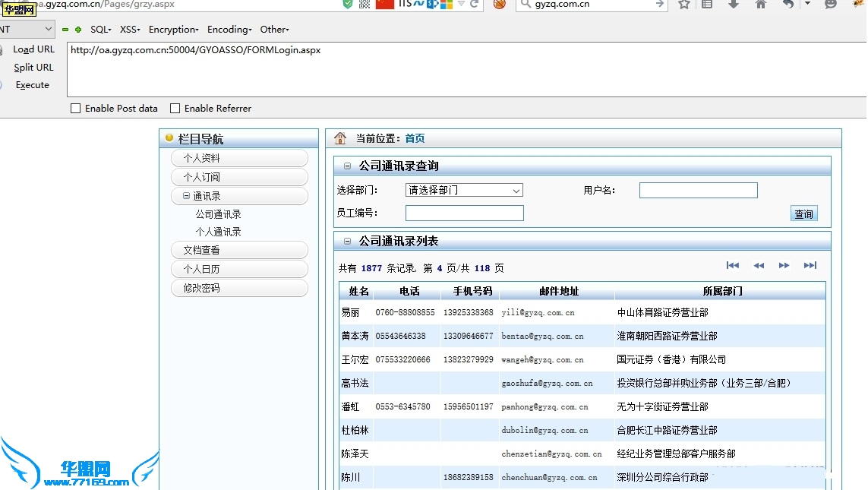Open the Encoding menu in HackBar

229,30
